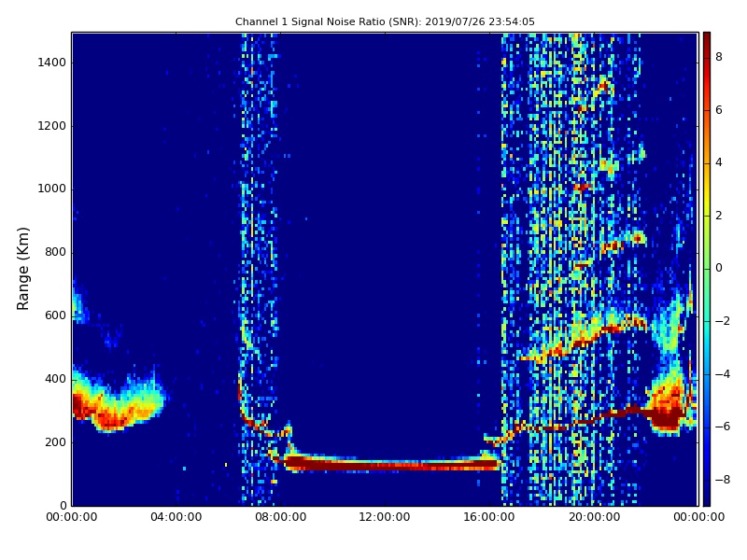Click the colorbar label 2
The image size is (747, 560).
(x=719, y=216)
